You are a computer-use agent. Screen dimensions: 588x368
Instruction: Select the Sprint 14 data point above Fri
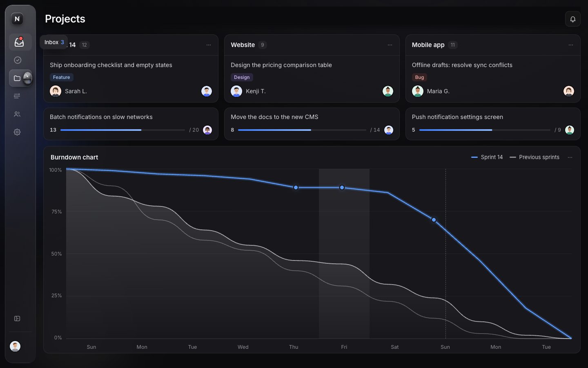342,188
